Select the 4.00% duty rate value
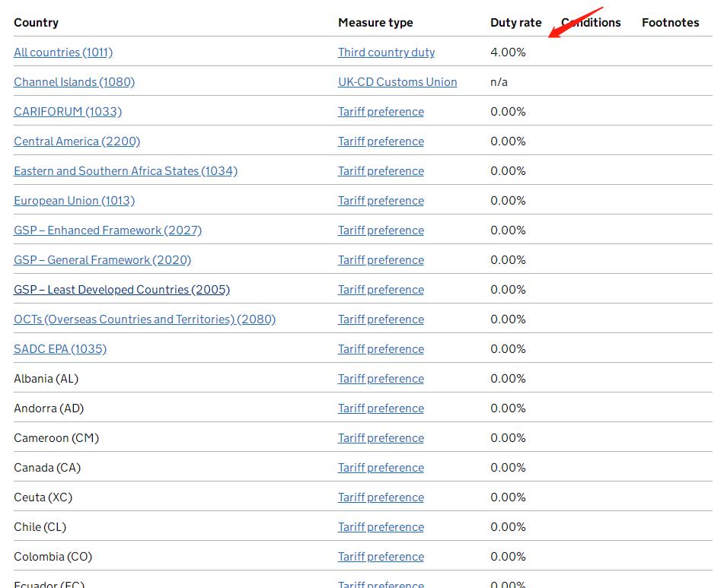Screen dimensions: 724x588 tap(508, 52)
